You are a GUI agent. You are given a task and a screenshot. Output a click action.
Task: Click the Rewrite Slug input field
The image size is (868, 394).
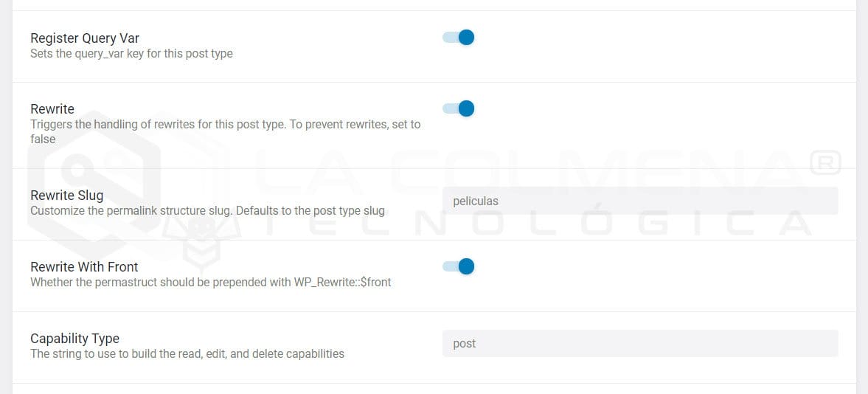click(x=639, y=201)
